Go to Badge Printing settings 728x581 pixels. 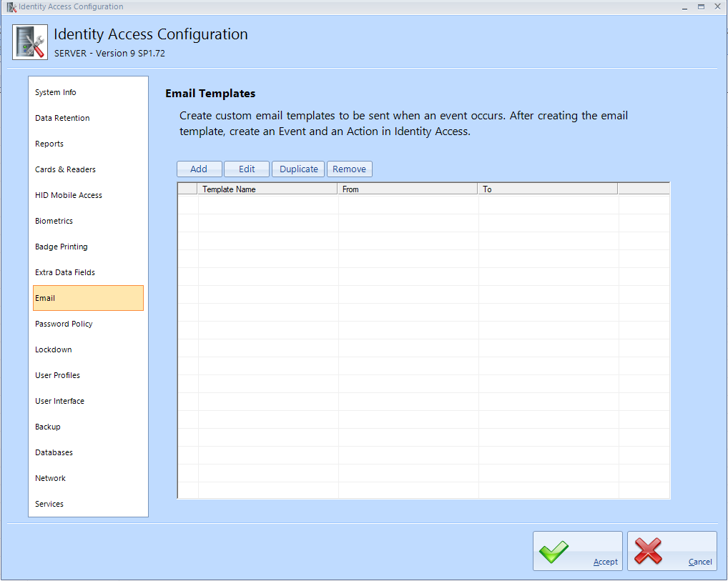pos(88,247)
